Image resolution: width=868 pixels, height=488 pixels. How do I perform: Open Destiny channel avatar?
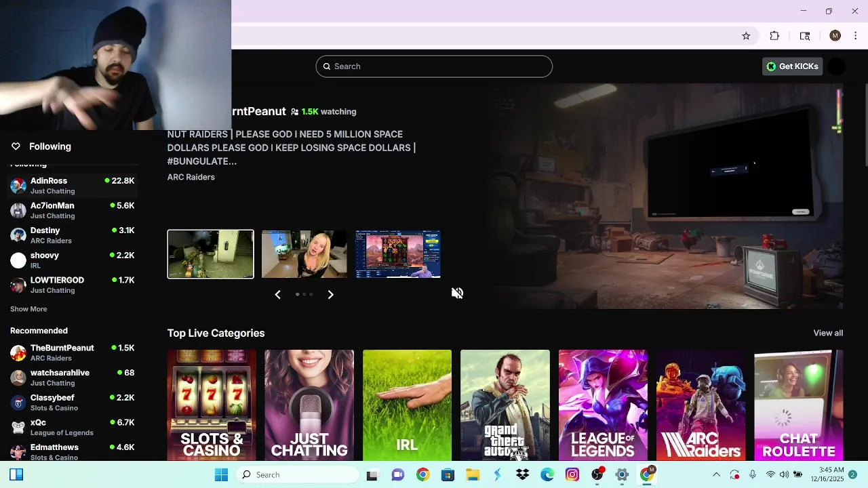(x=18, y=235)
